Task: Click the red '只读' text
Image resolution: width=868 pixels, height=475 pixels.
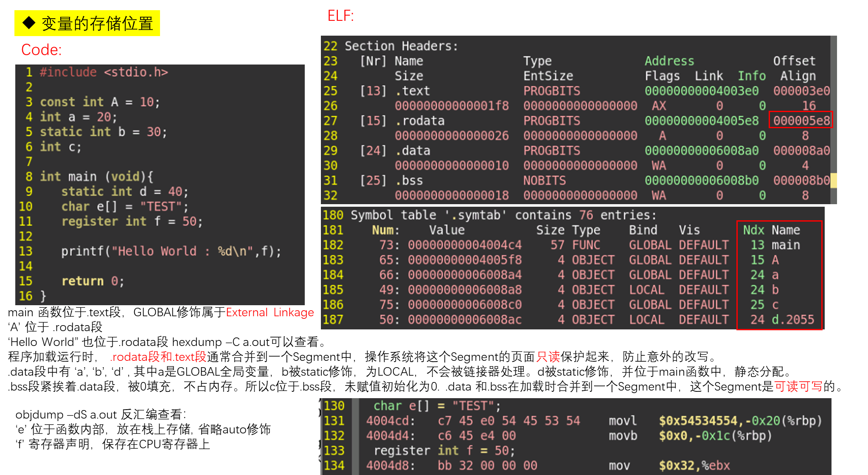Action: point(548,357)
